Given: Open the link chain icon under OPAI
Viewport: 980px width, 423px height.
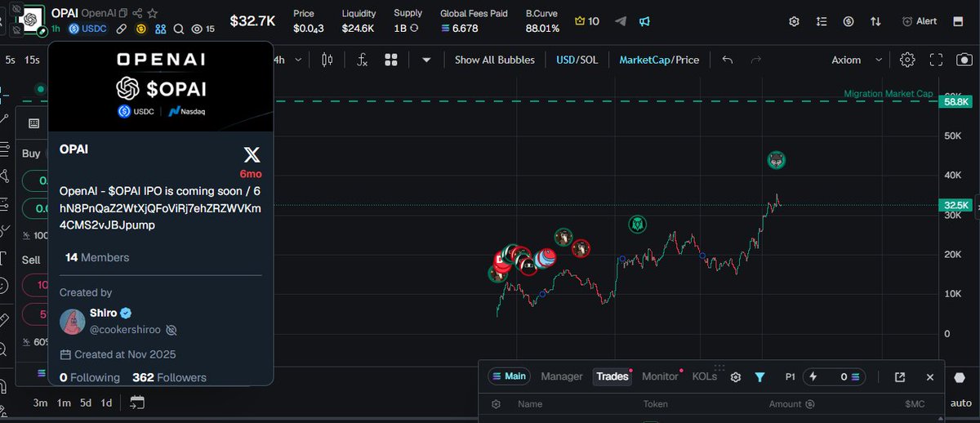Looking at the screenshot, I should (x=121, y=29).
